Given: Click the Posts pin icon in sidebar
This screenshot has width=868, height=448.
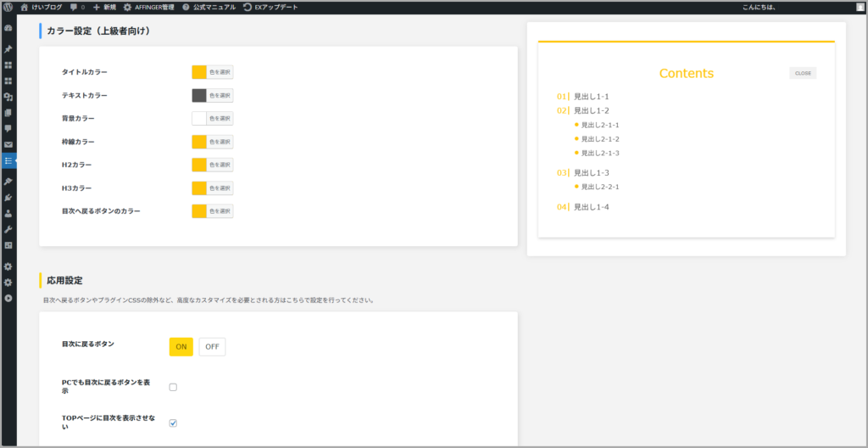Looking at the screenshot, I should click(x=8, y=48).
